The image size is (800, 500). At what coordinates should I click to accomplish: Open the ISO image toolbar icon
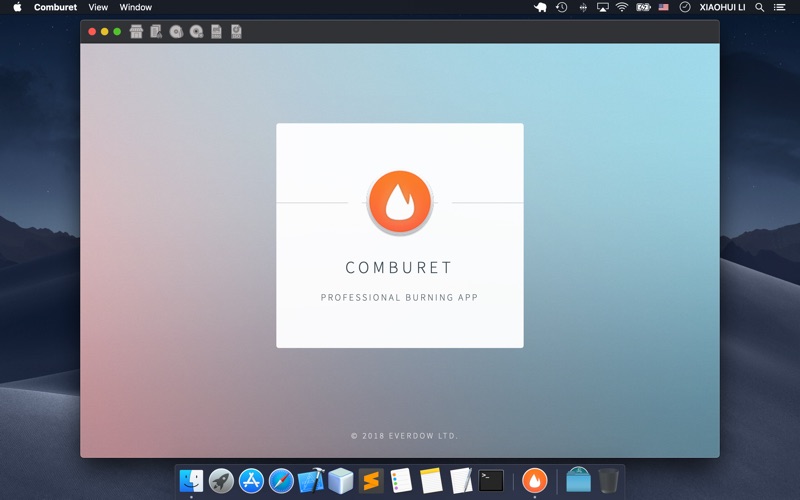[x=236, y=32]
